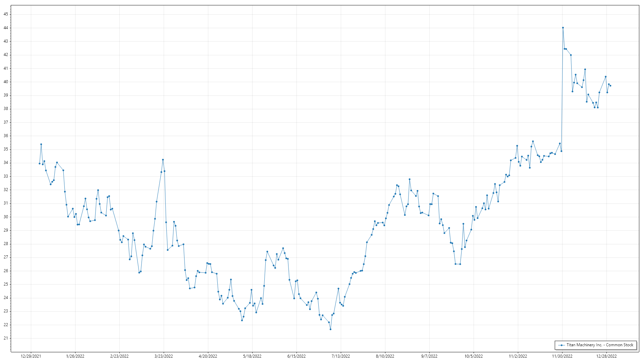Click the highest data point near 44
This screenshot has height=362, width=644.
tap(563, 28)
